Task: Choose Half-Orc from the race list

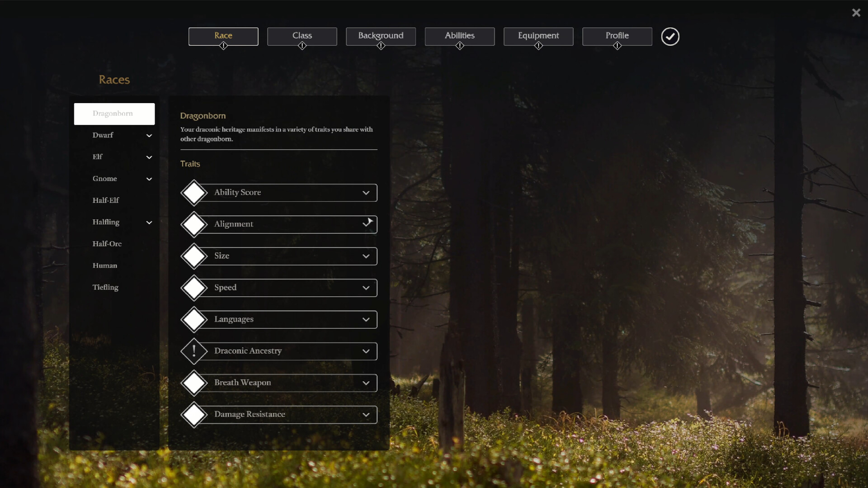Action: click(107, 244)
